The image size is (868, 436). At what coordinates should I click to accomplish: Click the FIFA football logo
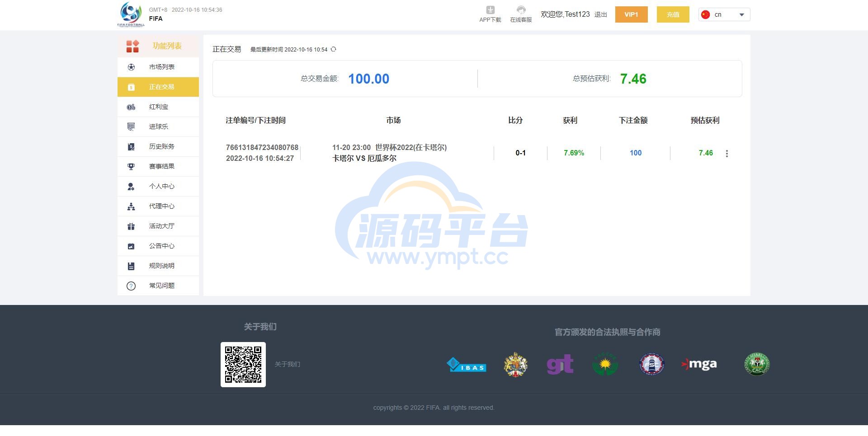131,14
